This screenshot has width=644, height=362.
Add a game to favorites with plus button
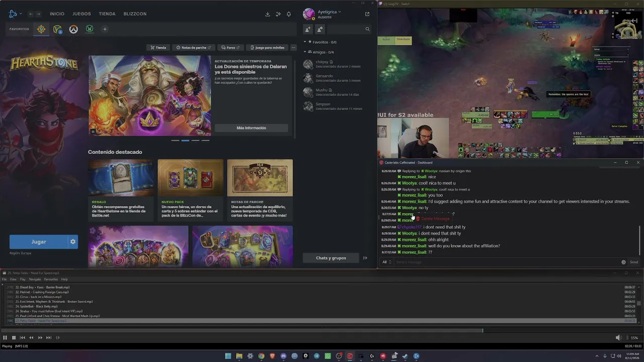coord(105,29)
